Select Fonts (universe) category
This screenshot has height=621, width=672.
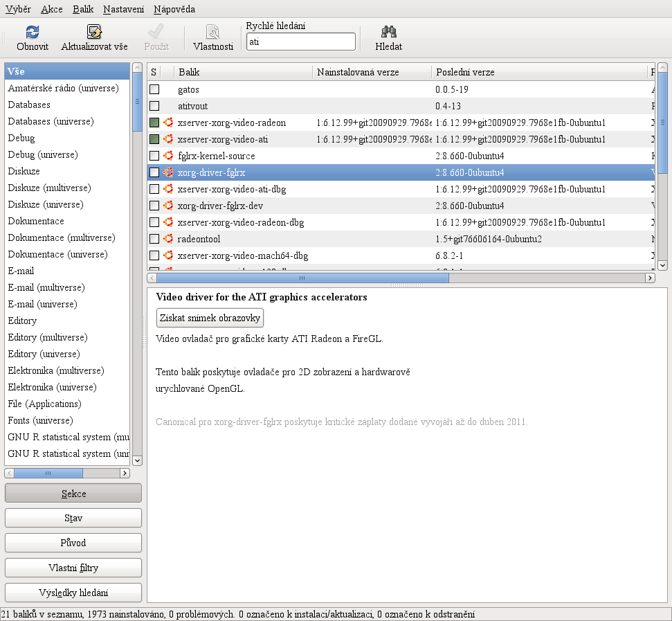(x=67, y=420)
